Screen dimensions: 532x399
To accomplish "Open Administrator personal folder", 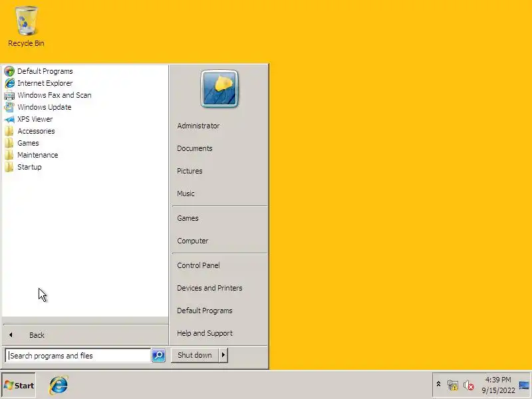I will (x=198, y=126).
